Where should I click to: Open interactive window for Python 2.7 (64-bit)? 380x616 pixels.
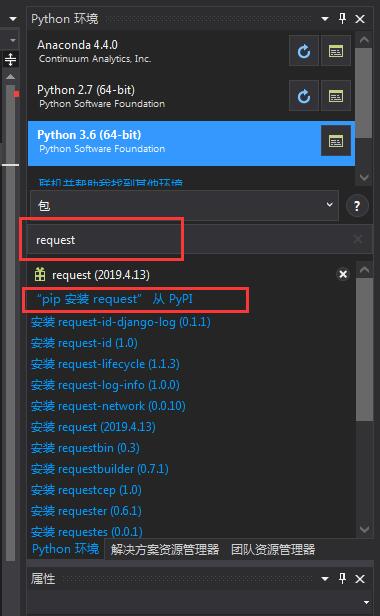click(336, 96)
